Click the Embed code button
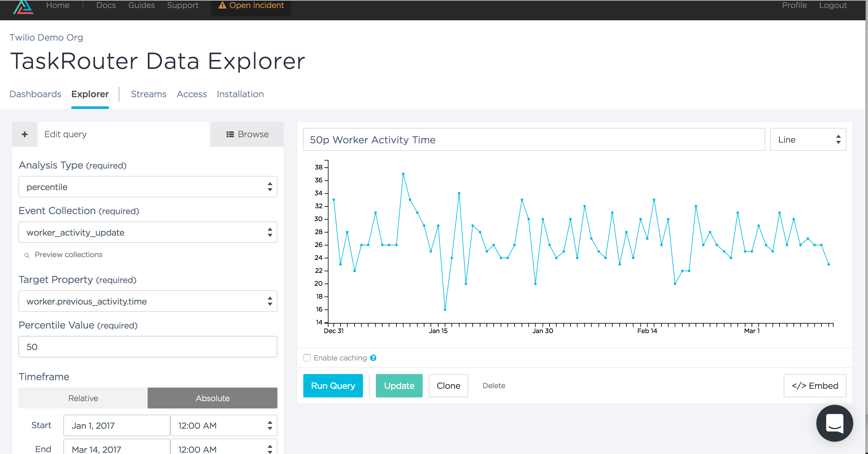This screenshot has width=868, height=454. [814, 386]
